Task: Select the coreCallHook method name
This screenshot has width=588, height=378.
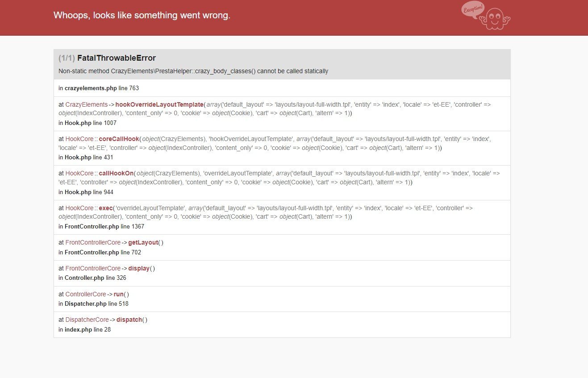Action: point(119,139)
